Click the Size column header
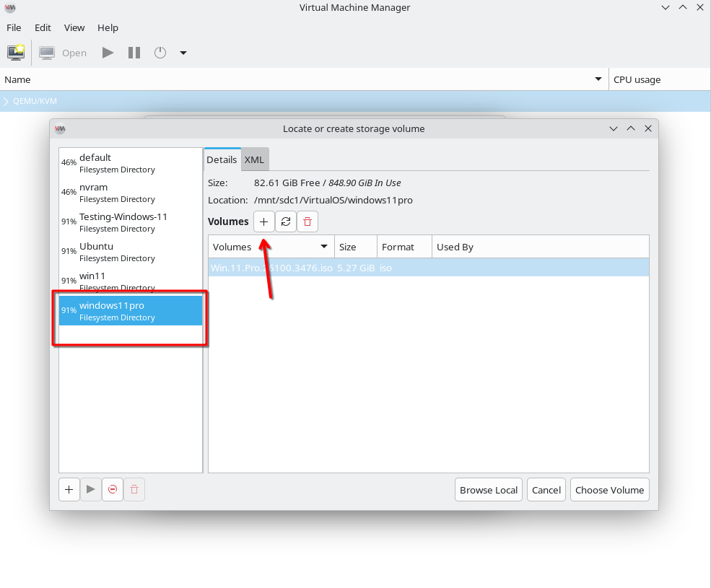This screenshot has height=588, width=711. [355, 247]
